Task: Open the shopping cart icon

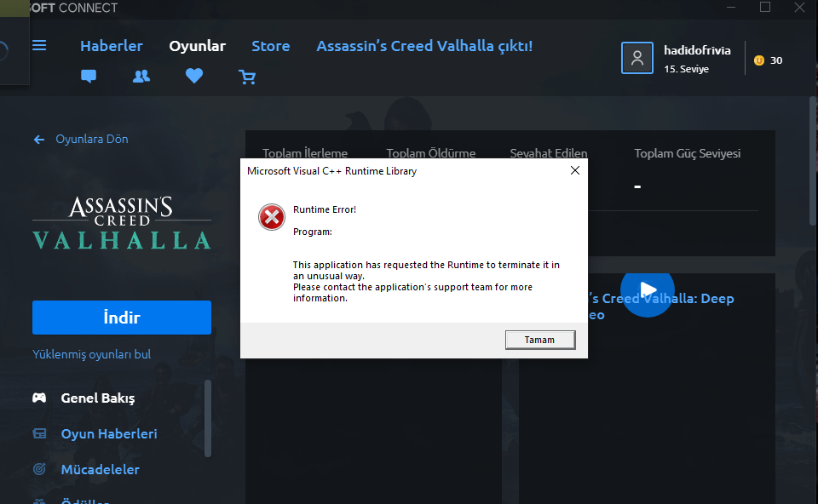Action: click(247, 77)
